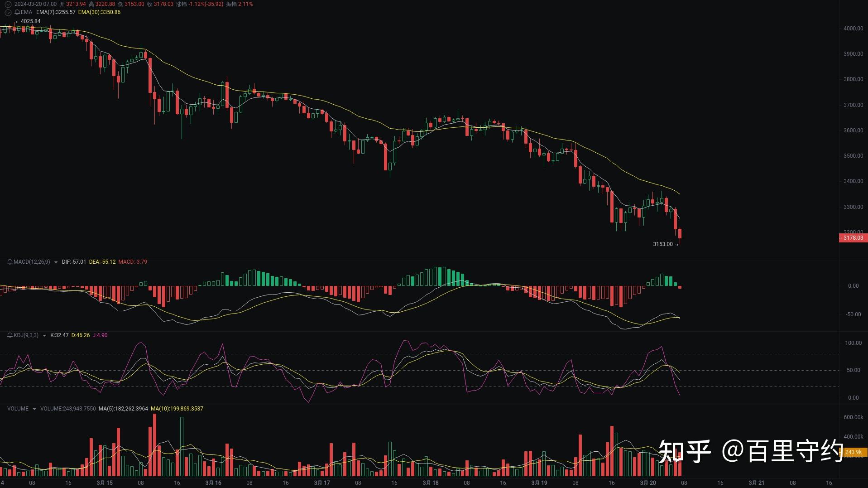This screenshot has width=868, height=488.
Task: Click the 3600.00 price axis label
Action: pos(853,130)
